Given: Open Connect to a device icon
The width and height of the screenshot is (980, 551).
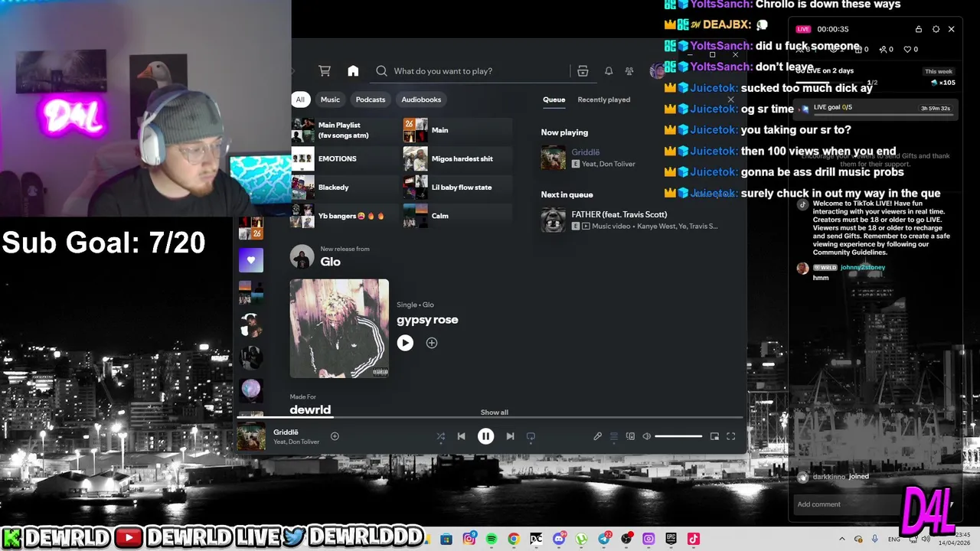Looking at the screenshot, I should point(630,436).
